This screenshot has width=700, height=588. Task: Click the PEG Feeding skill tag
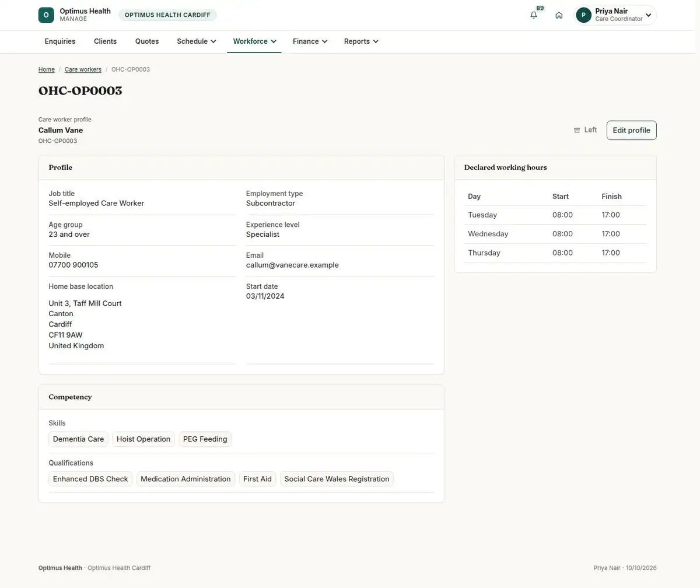coord(205,439)
